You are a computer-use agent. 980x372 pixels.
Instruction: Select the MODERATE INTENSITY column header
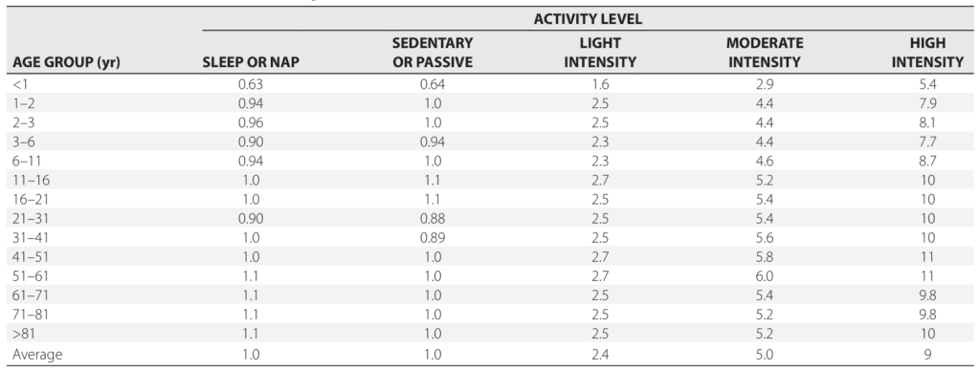pyautogui.click(x=765, y=53)
